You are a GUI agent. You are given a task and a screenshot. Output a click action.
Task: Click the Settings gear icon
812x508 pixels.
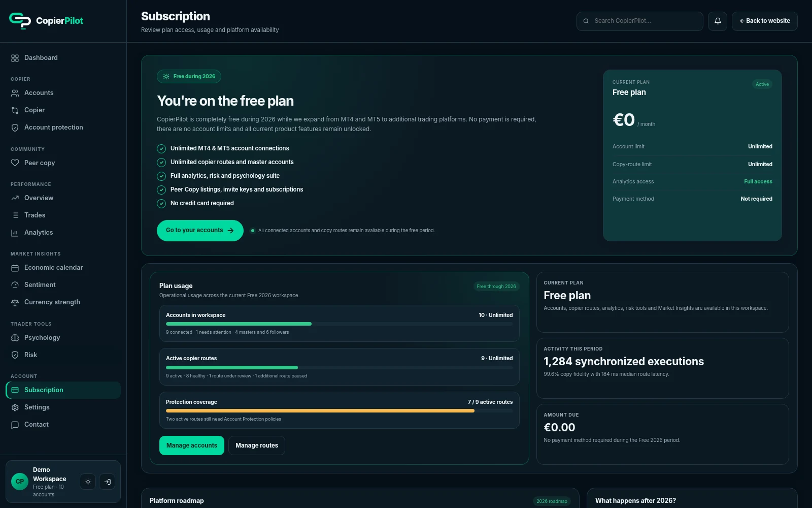pos(15,407)
